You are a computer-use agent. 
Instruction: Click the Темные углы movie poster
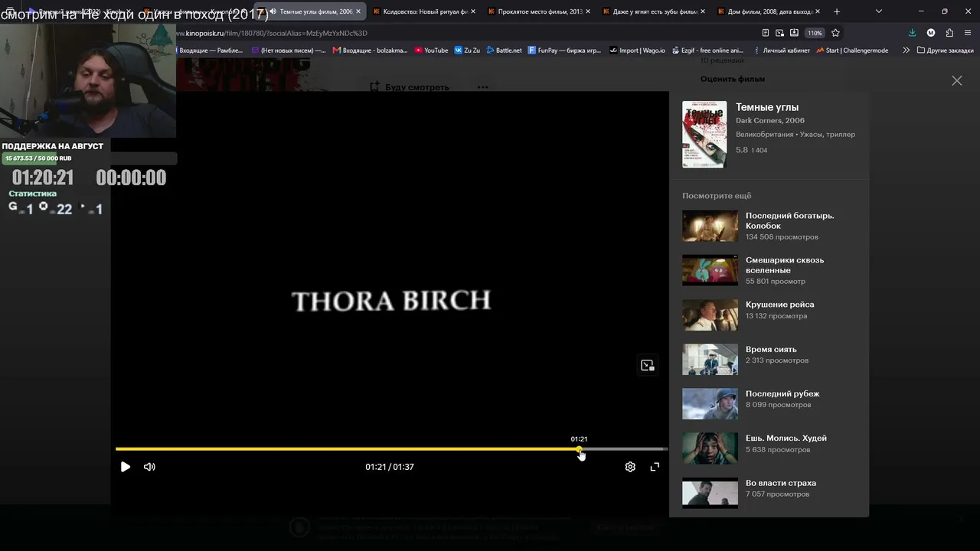(x=704, y=135)
